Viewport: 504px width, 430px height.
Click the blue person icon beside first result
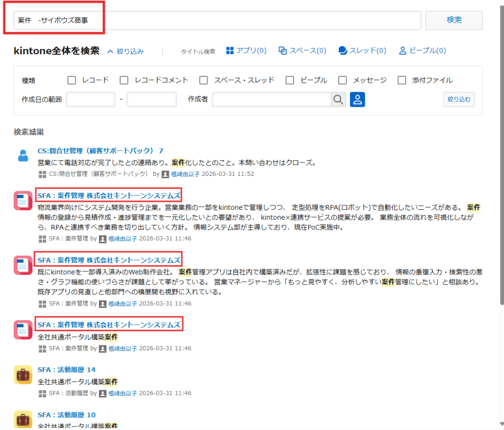click(23, 156)
